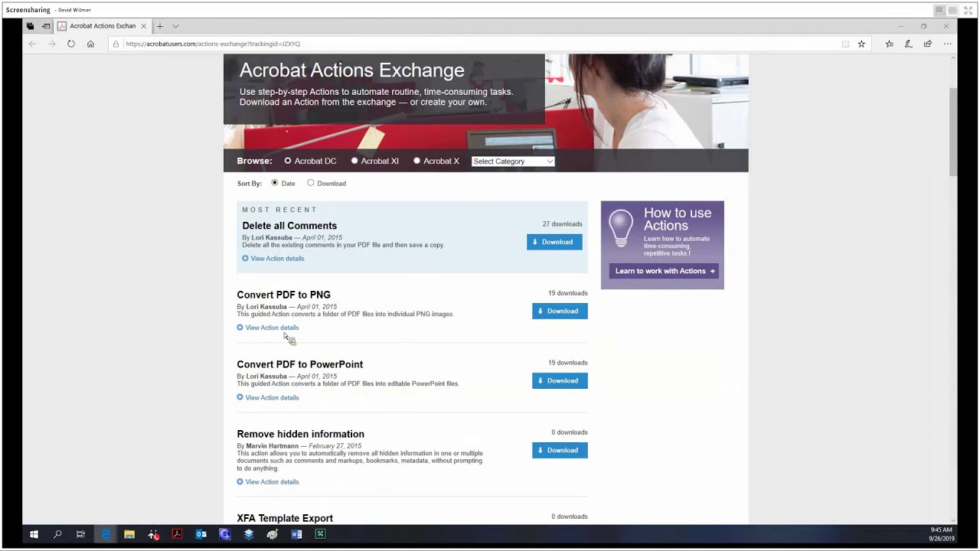Open reading view icon in address bar
The height and width of the screenshot is (551, 980).
click(x=845, y=44)
